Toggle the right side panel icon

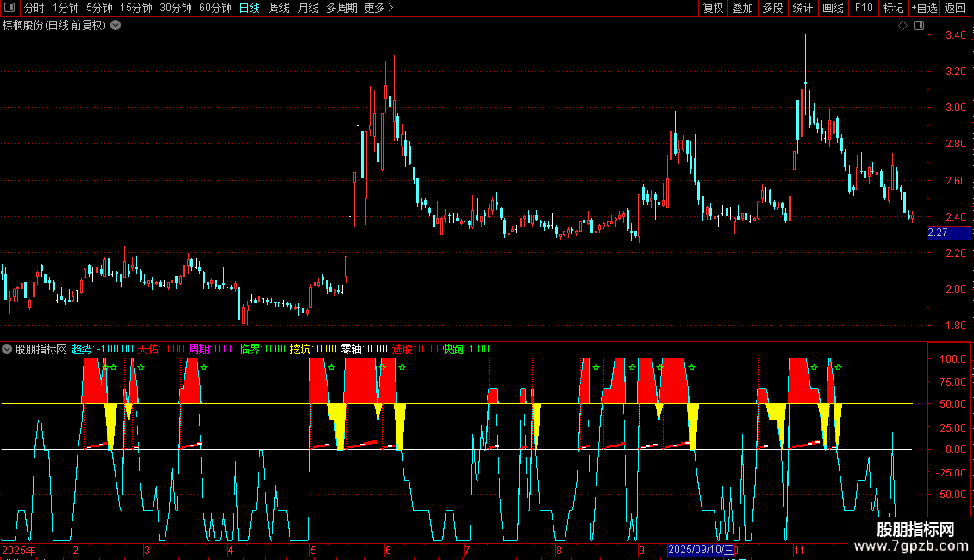[x=919, y=26]
